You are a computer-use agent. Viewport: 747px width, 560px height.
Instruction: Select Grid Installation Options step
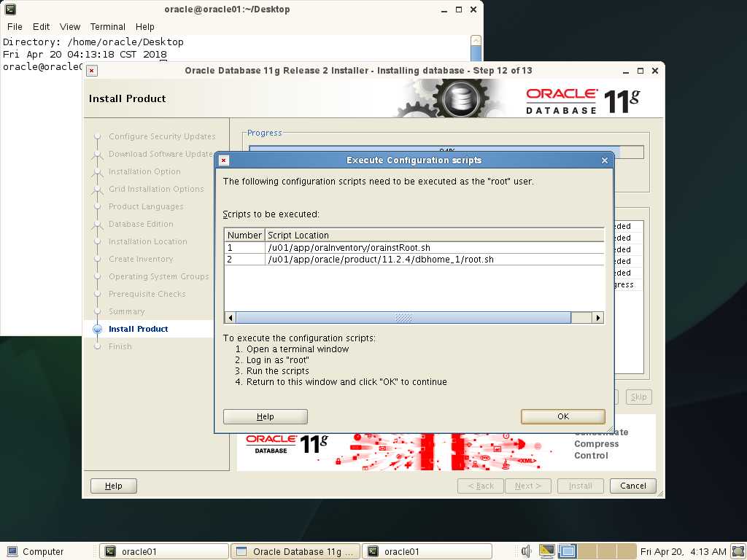(156, 189)
